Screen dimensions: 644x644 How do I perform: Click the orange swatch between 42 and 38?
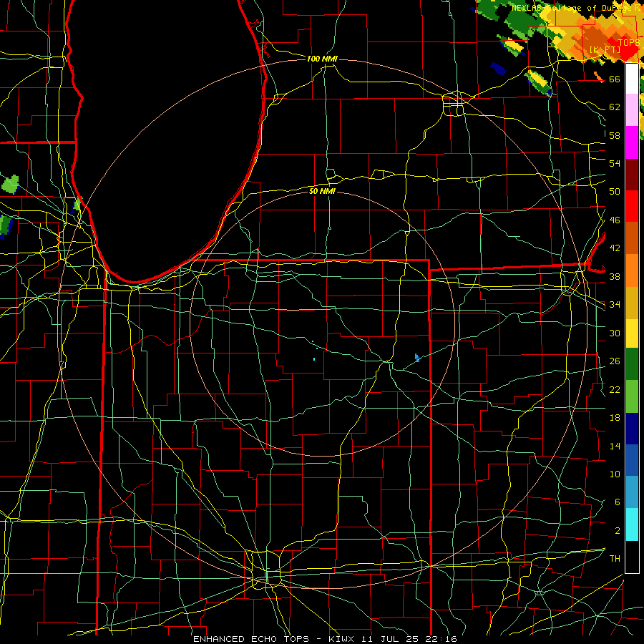click(x=632, y=270)
